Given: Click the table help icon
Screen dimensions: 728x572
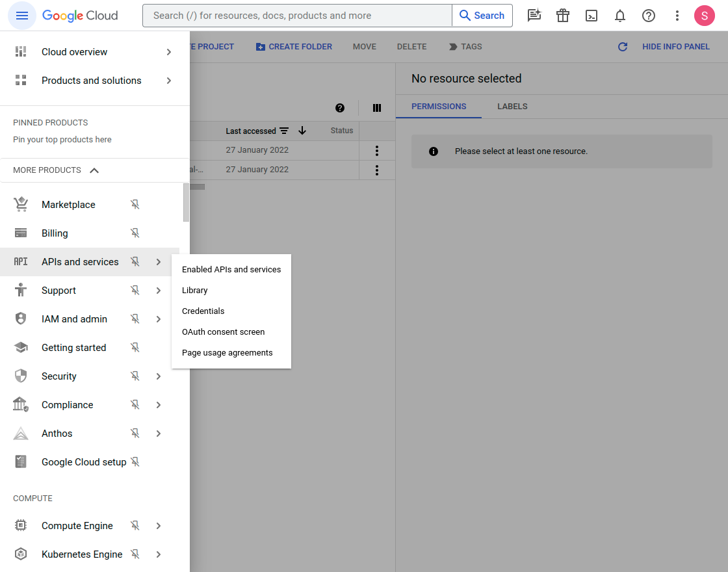Looking at the screenshot, I should (x=340, y=108).
